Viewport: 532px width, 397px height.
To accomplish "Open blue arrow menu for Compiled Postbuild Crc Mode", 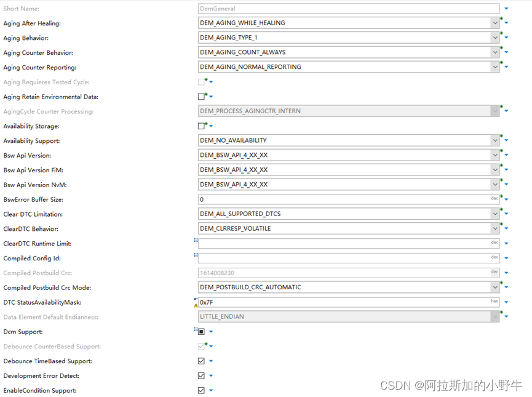I will click(506, 287).
